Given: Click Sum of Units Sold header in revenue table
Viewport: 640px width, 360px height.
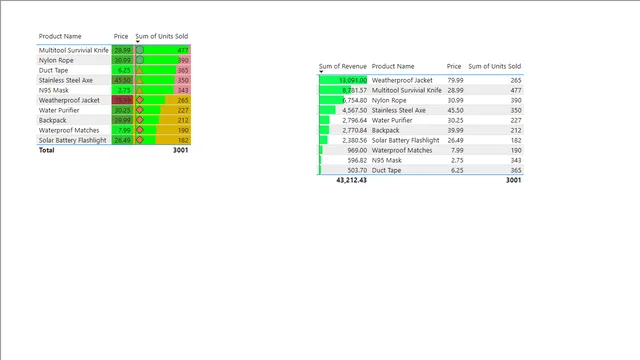Looking at the screenshot, I should point(494,66).
